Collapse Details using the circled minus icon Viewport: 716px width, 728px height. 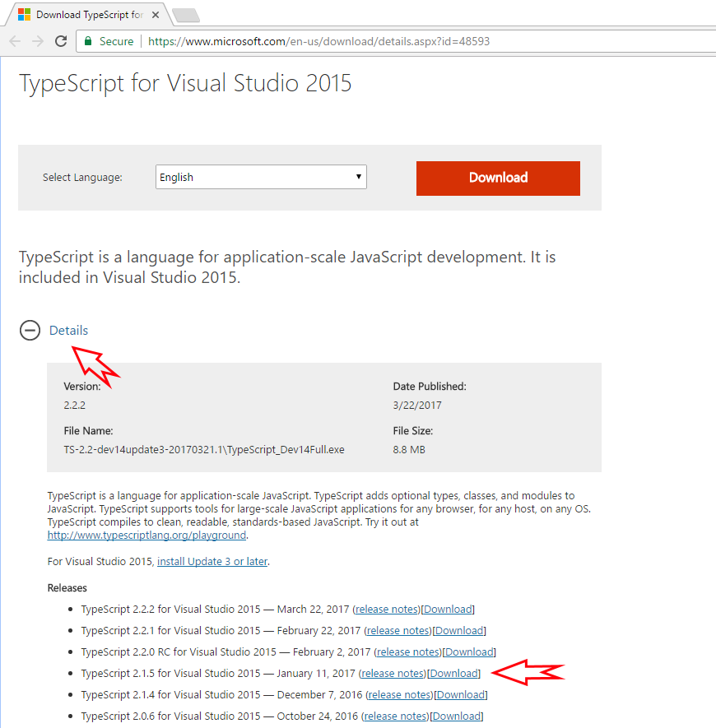click(30, 331)
